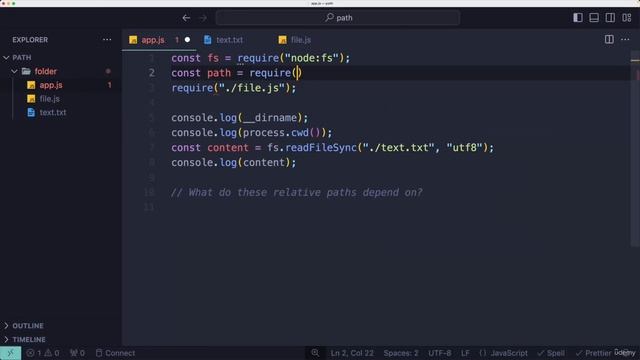Click the folder modified dot indicator
This screenshot has width=640, height=360.
tap(108, 71)
